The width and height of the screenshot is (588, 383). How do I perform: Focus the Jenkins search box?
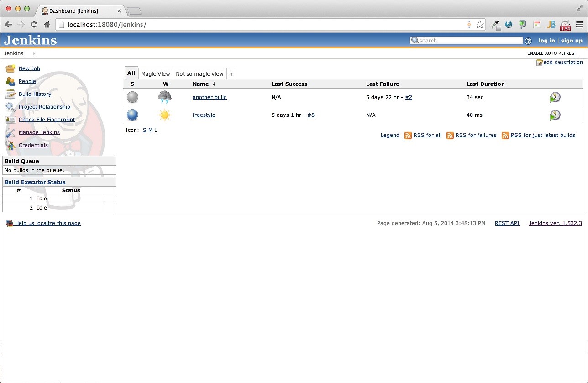[466, 41]
